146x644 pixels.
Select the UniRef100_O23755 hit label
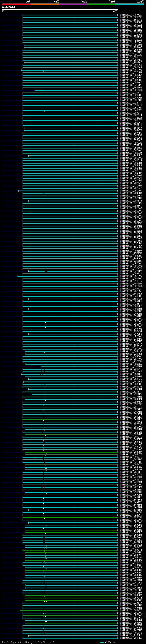tap(131, 35)
